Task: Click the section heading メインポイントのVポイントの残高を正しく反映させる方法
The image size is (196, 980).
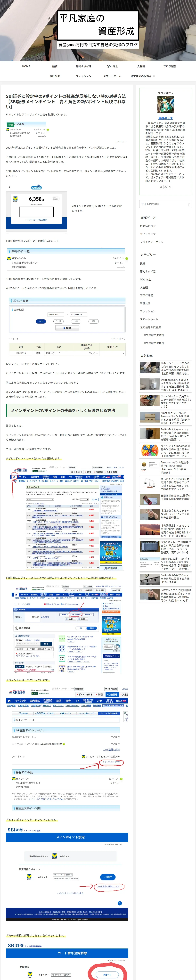Action: click(67, 410)
